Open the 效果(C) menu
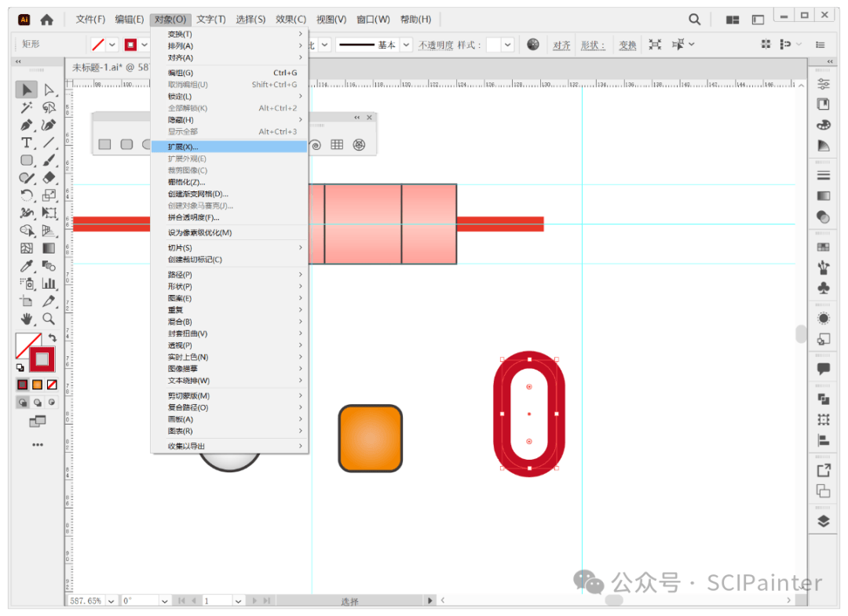Screen dimensions: 848x616 click(291, 20)
